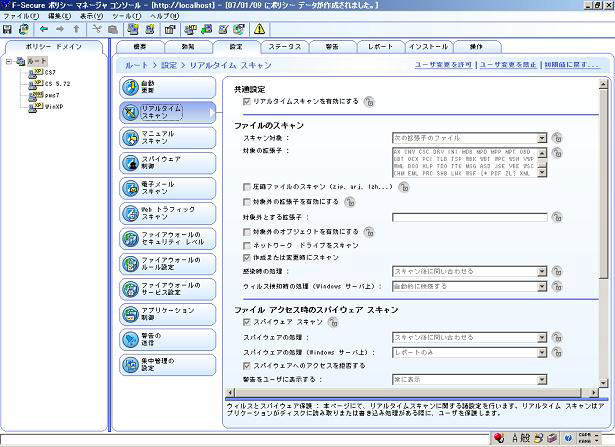
Task: Click 設定 in the breadcrumb
Action: pyautogui.click(x=169, y=65)
